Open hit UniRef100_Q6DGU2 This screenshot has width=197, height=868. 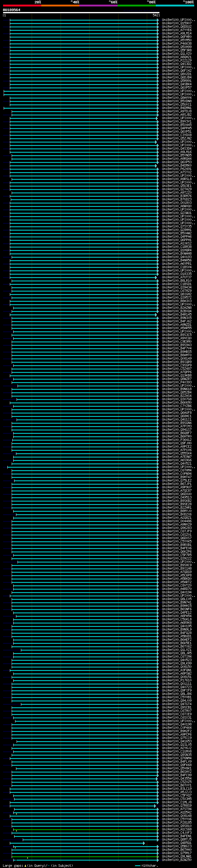pyautogui.click(x=177, y=26)
